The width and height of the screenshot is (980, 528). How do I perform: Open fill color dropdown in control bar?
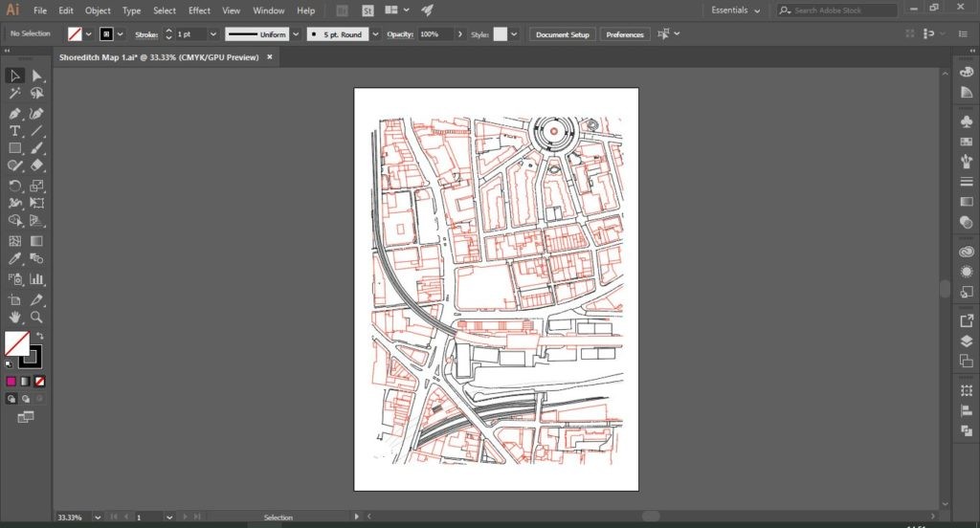(89, 34)
